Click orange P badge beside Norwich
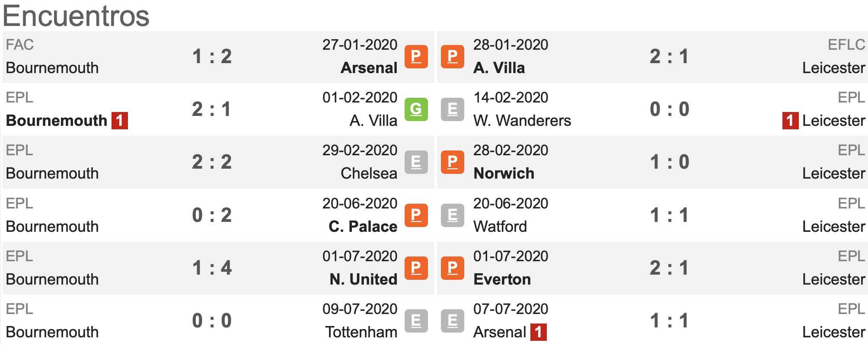 pyautogui.click(x=452, y=162)
